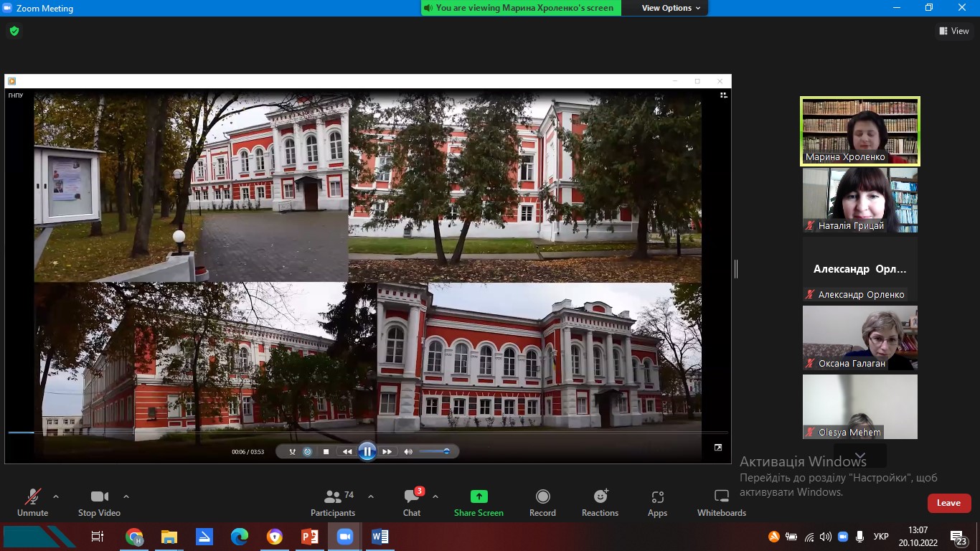Switch to Library icon in player
This screenshot has width=980, height=551.
coord(724,95)
